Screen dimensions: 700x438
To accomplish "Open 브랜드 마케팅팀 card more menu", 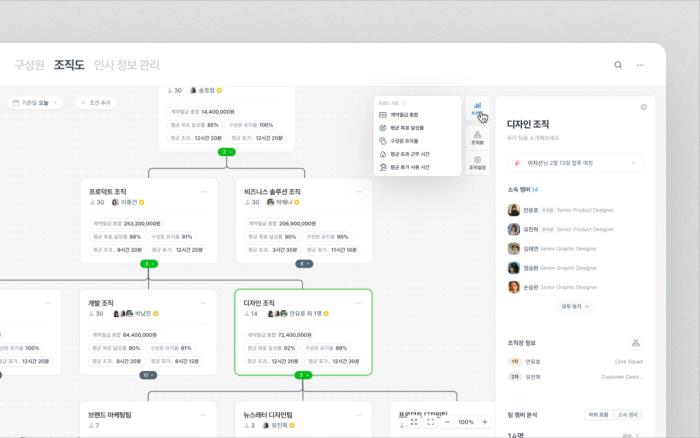I will coord(203,415).
